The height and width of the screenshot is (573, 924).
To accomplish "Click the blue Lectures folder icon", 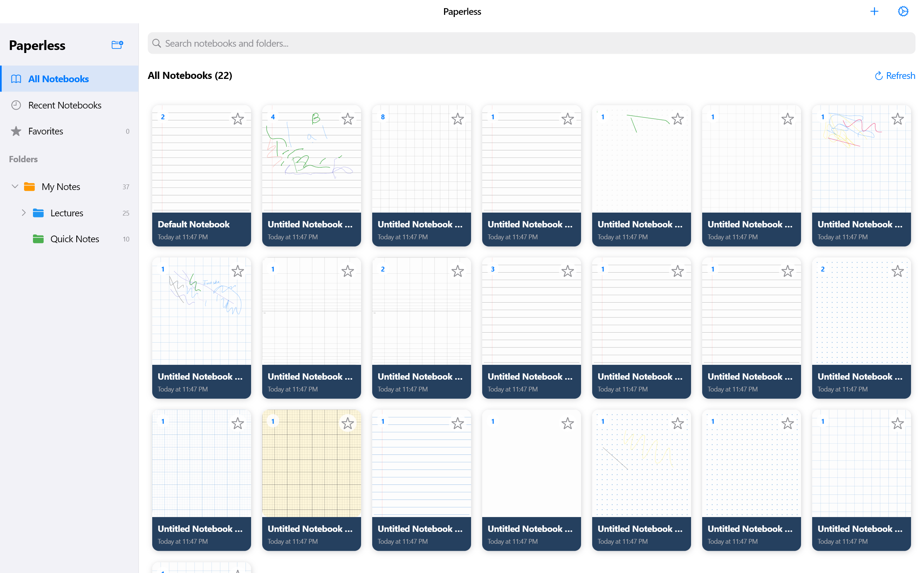I will 38,213.
